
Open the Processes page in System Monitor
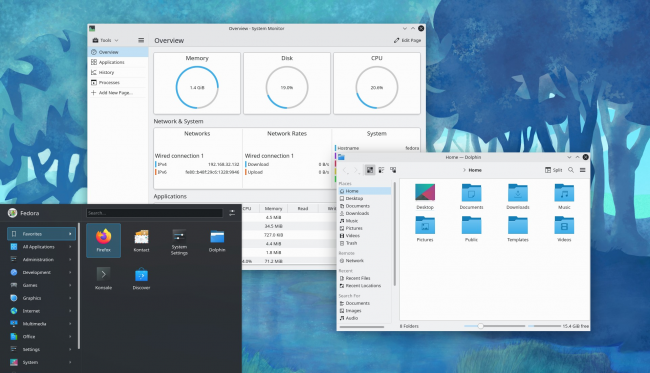tap(118, 82)
